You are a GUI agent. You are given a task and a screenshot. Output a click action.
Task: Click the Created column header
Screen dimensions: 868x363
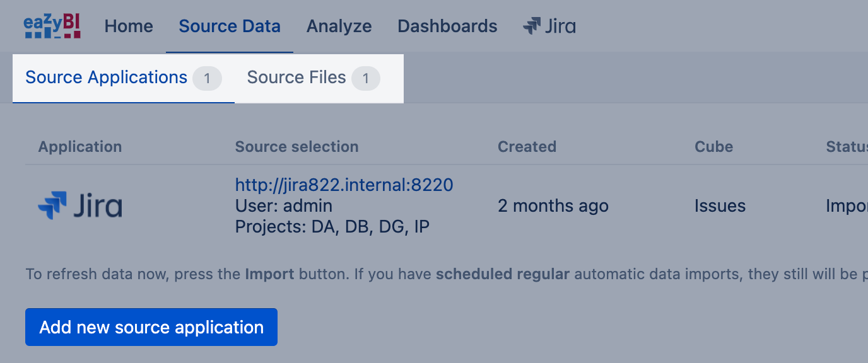click(x=527, y=147)
